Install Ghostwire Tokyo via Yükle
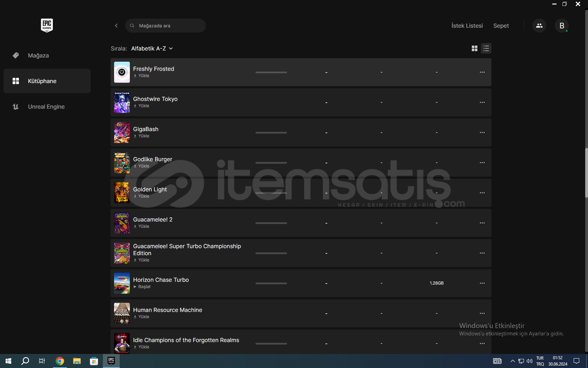588x368 pixels. coord(141,106)
